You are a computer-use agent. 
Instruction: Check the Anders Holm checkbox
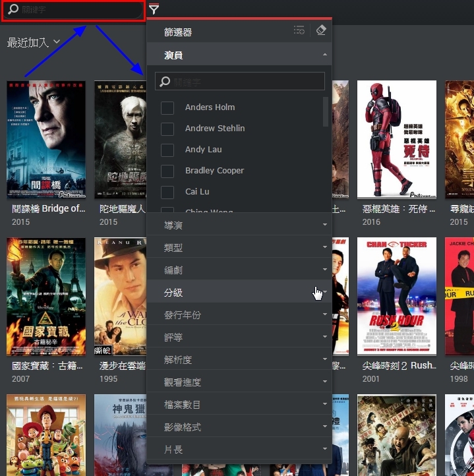point(167,107)
